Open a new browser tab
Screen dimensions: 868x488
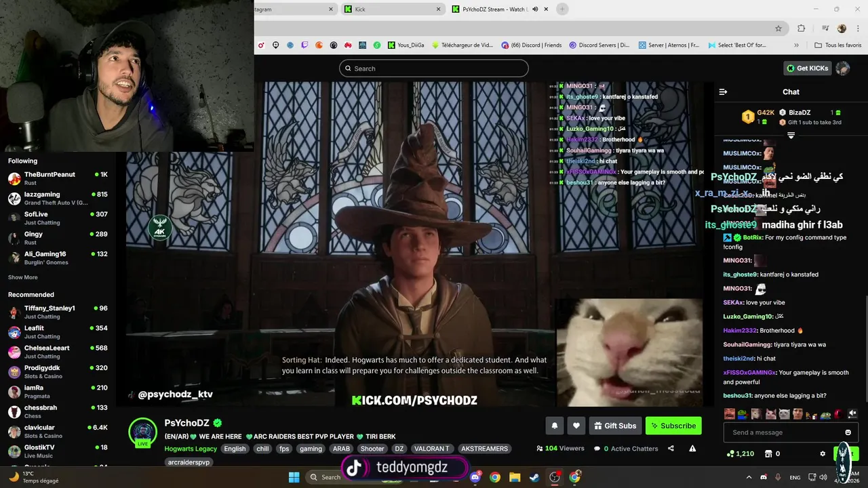pos(562,9)
